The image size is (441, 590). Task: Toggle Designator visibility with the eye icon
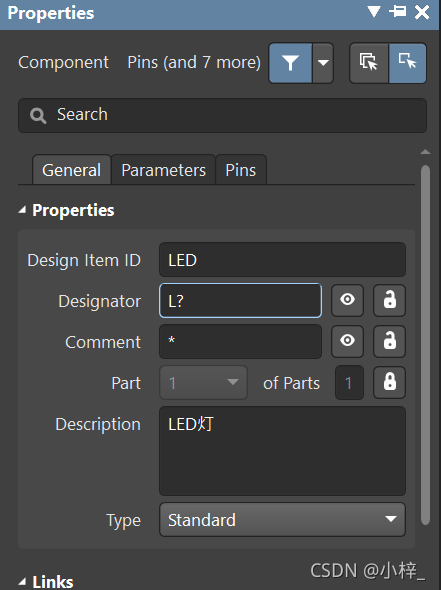pos(347,300)
